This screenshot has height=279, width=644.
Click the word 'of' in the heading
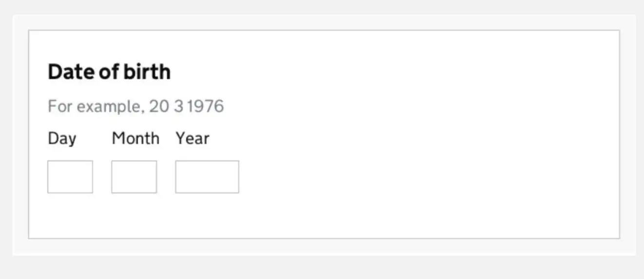tap(109, 72)
